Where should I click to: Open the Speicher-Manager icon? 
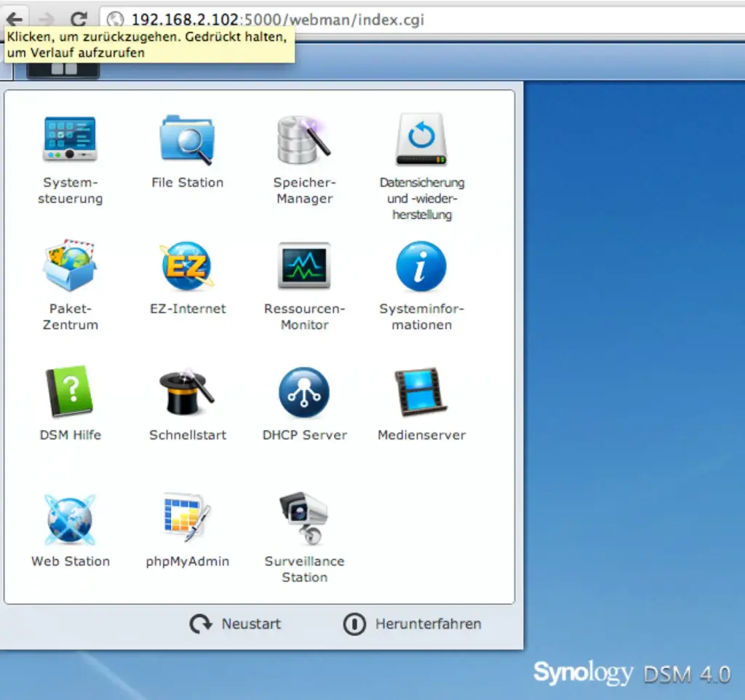(x=304, y=139)
